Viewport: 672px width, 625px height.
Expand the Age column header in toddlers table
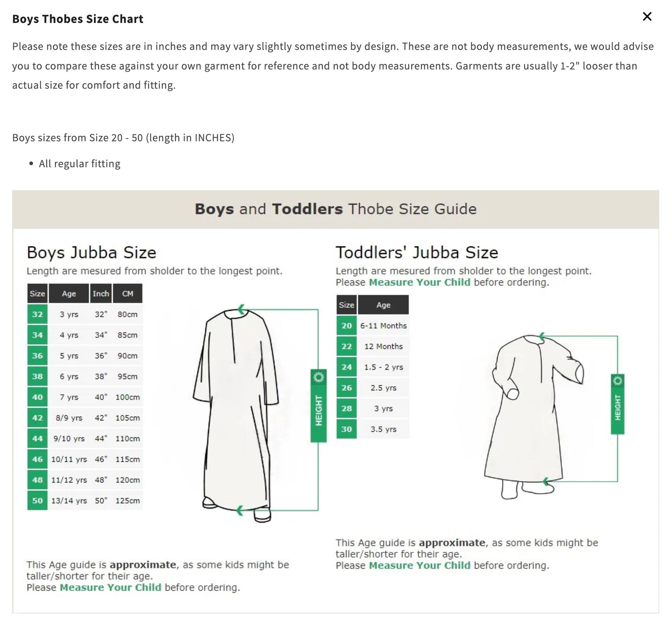tap(384, 305)
